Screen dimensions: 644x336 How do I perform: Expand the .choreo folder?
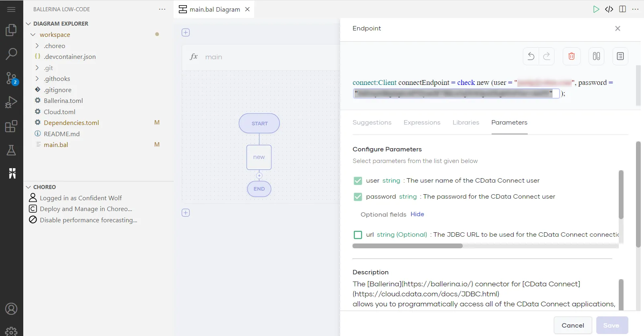[37, 46]
